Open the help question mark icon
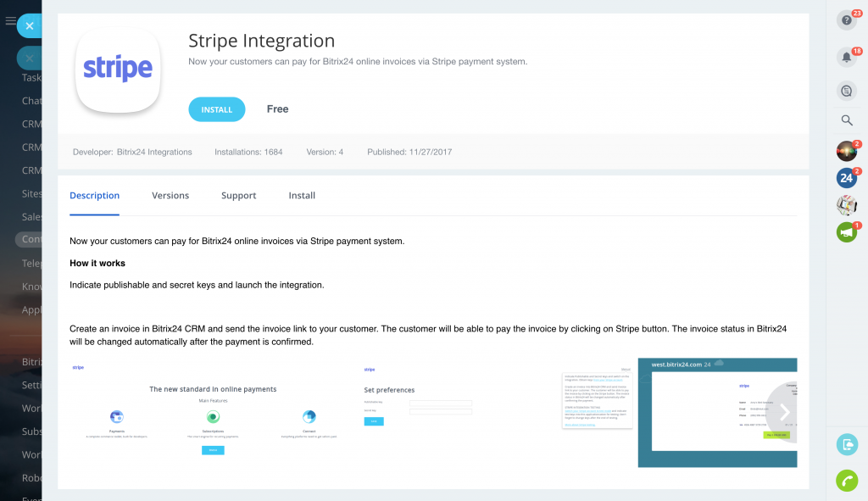Image resolution: width=868 pixels, height=501 pixels. click(846, 20)
